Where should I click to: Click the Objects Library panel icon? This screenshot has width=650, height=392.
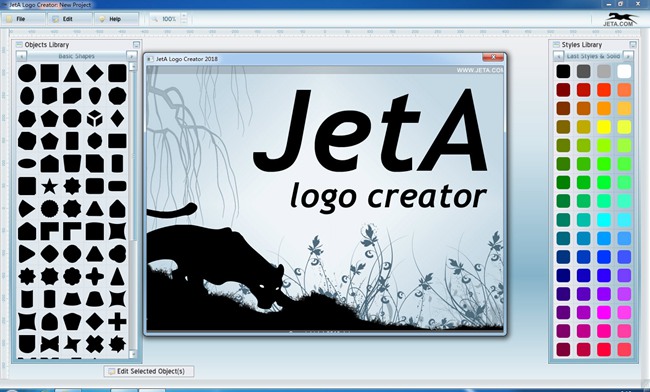(19, 44)
